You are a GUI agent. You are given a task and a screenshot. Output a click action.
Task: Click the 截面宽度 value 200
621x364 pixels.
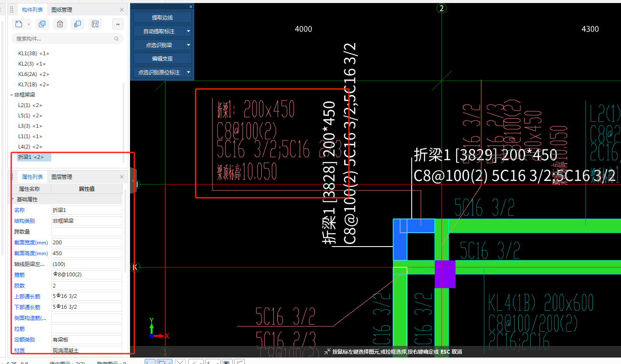87,242
